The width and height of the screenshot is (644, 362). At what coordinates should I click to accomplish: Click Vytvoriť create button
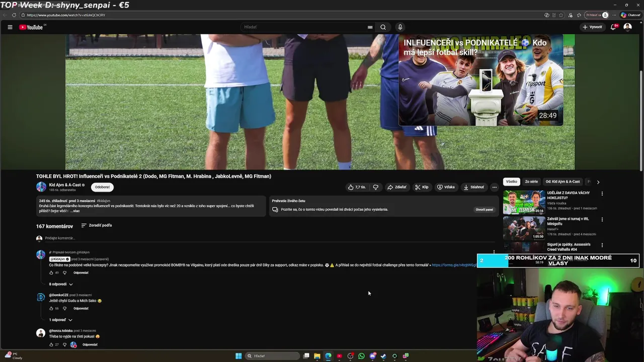(x=592, y=27)
